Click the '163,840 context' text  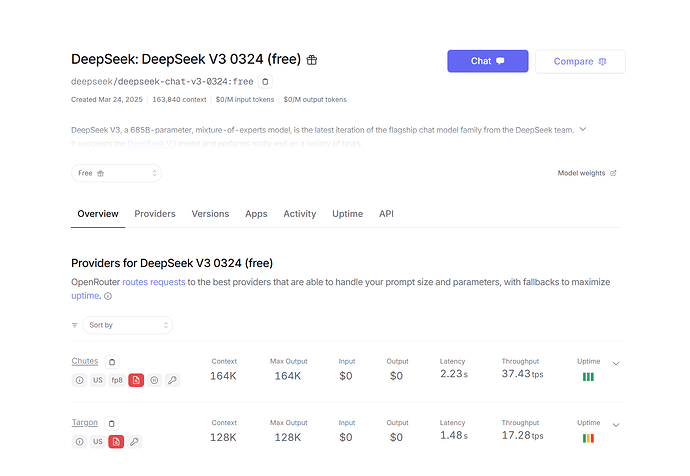179,100
